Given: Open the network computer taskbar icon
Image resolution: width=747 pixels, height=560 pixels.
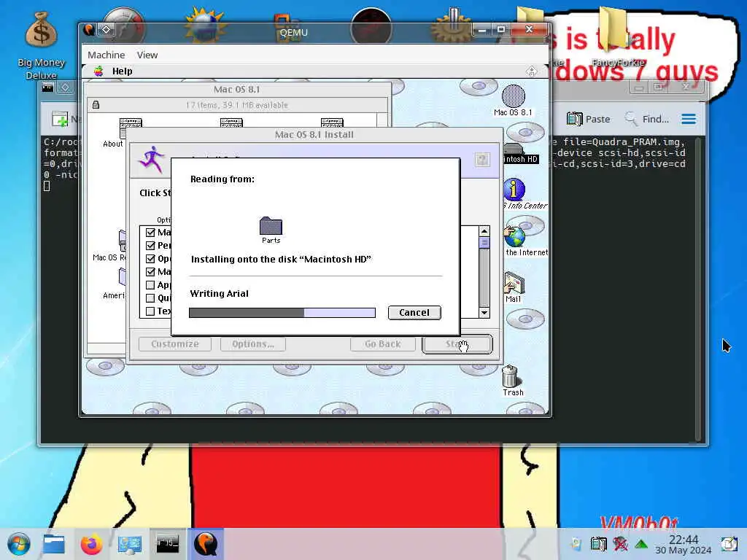Looking at the screenshot, I should tap(130, 544).
